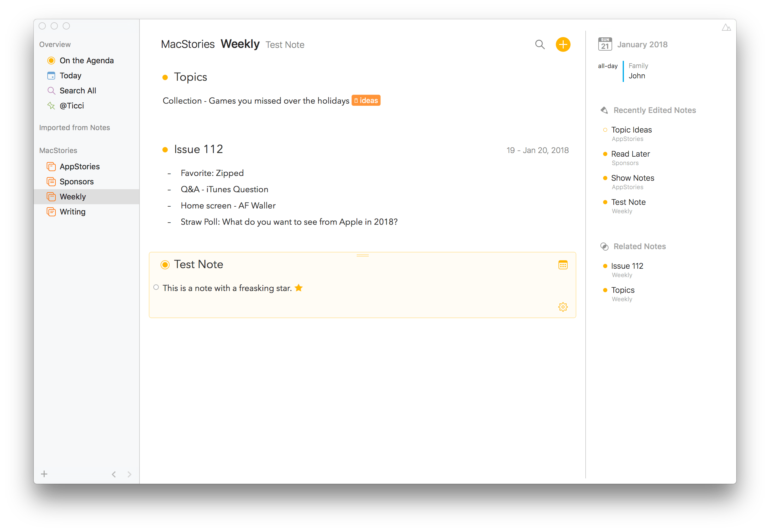The width and height of the screenshot is (770, 532).
Task: Click the line 'Home screen - AF Waller'
Action: (228, 206)
